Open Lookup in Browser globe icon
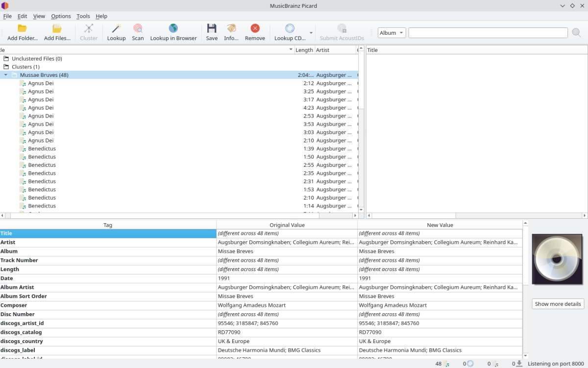Image resolution: width=588 pixels, height=368 pixels. click(x=173, y=29)
